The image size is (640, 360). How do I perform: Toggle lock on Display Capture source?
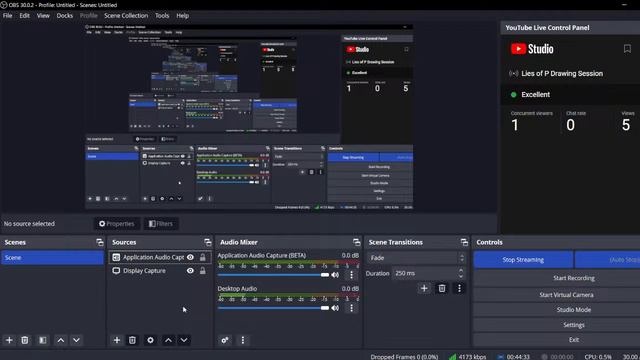pyautogui.click(x=202, y=271)
